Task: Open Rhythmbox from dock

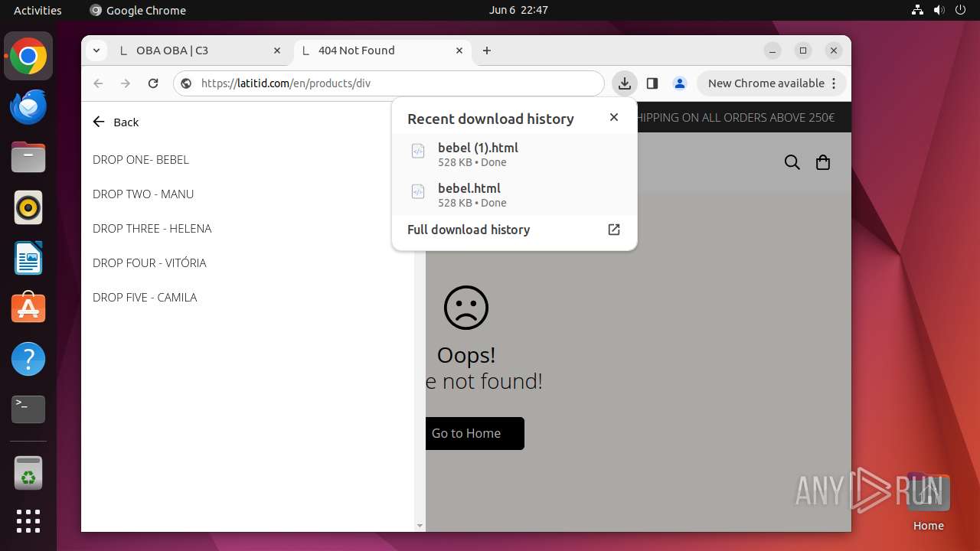Action: coord(28,207)
